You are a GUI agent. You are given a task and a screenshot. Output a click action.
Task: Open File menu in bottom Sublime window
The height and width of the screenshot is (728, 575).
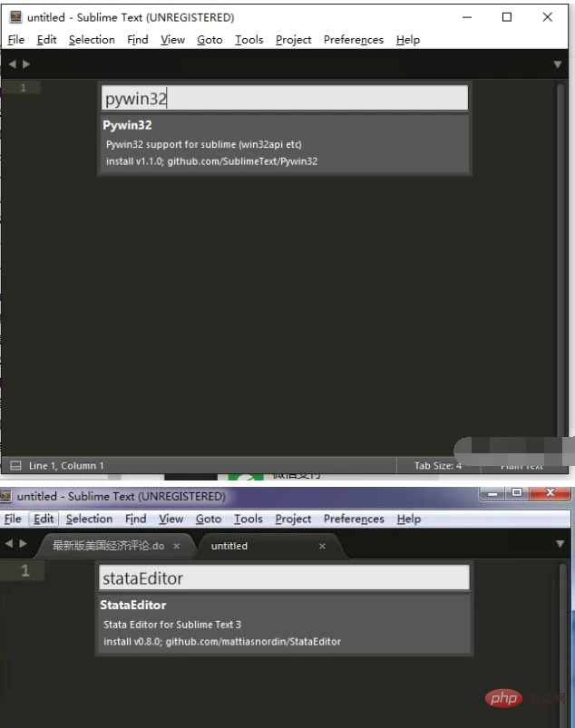coord(13,519)
